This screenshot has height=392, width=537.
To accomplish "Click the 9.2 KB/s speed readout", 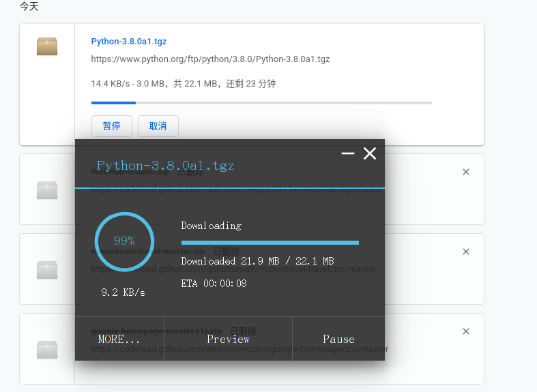I will [x=123, y=292].
